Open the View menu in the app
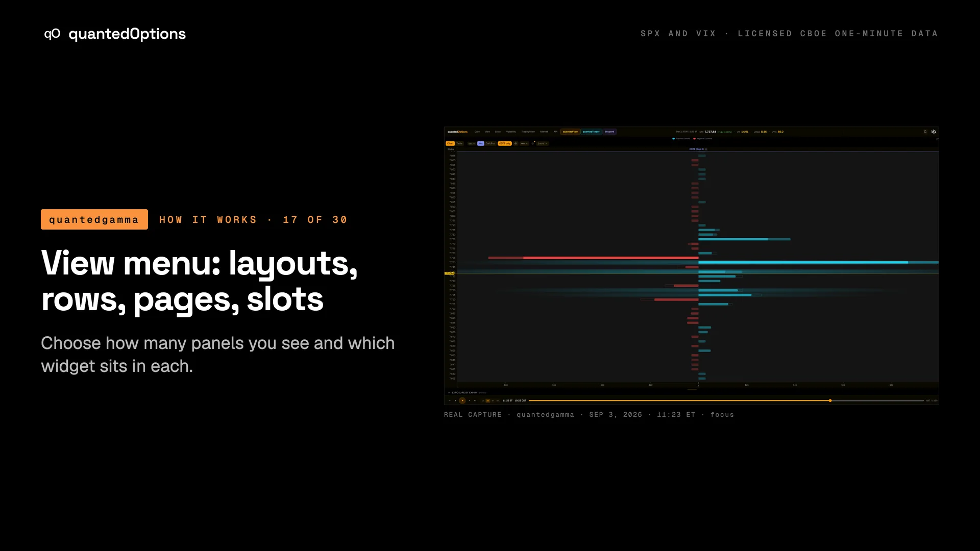The width and height of the screenshot is (980, 551). (487, 132)
